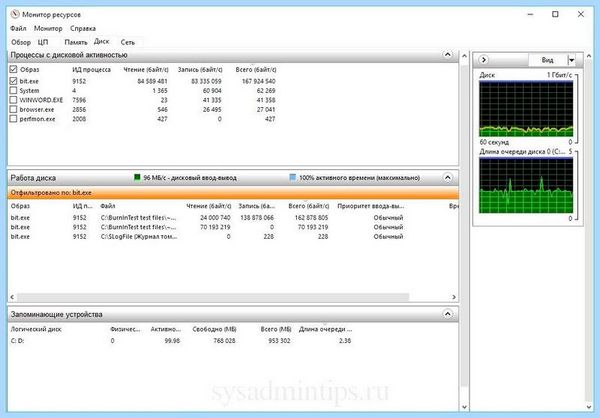Collapse the Процессы с дисковой активностью section
This screenshot has height=418, width=600.
pyautogui.click(x=447, y=55)
